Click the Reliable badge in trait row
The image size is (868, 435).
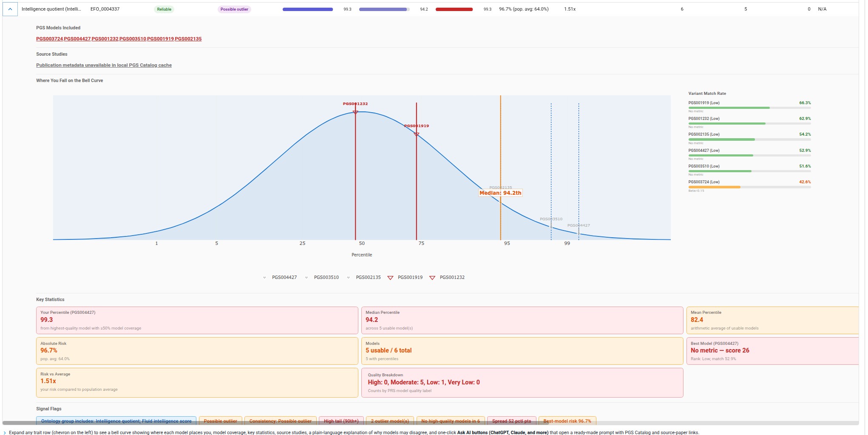(164, 9)
